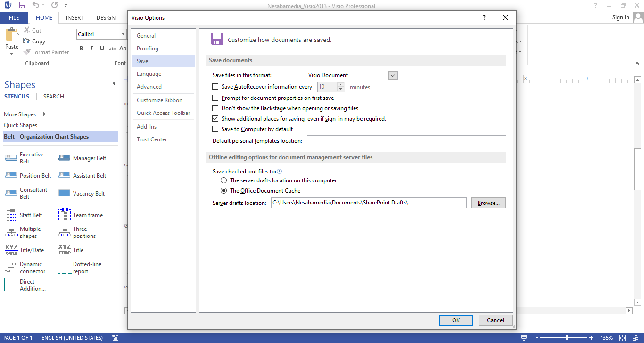The width and height of the screenshot is (644, 343).
Task: Click the zoom slider in the status bar
Action: 566,338
